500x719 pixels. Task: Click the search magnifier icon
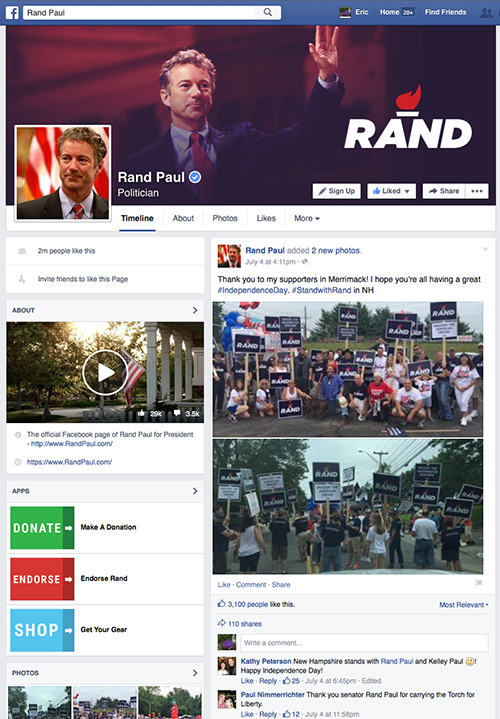268,12
